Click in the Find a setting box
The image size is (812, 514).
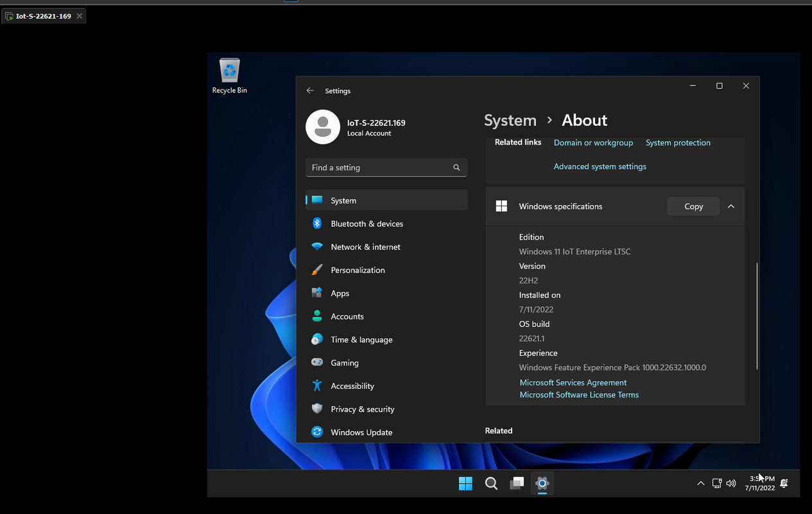(386, 168)
